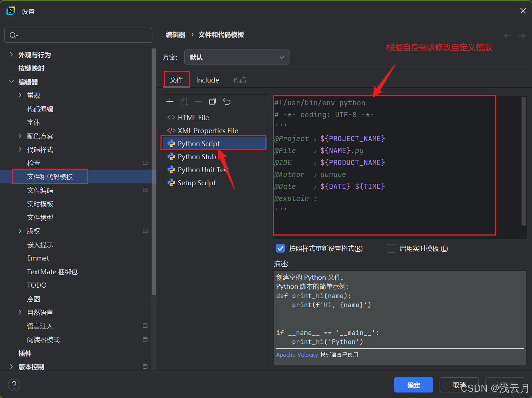Open the Apache Velocity link
The width and height of the screenshot is (532, 398).
pos(297,355)
